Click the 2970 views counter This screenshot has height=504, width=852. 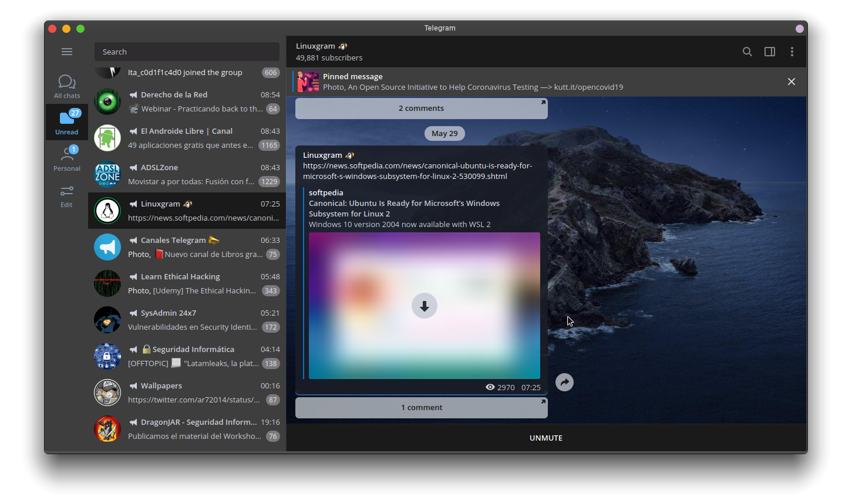pyautogui.click(x=500, y=387)
